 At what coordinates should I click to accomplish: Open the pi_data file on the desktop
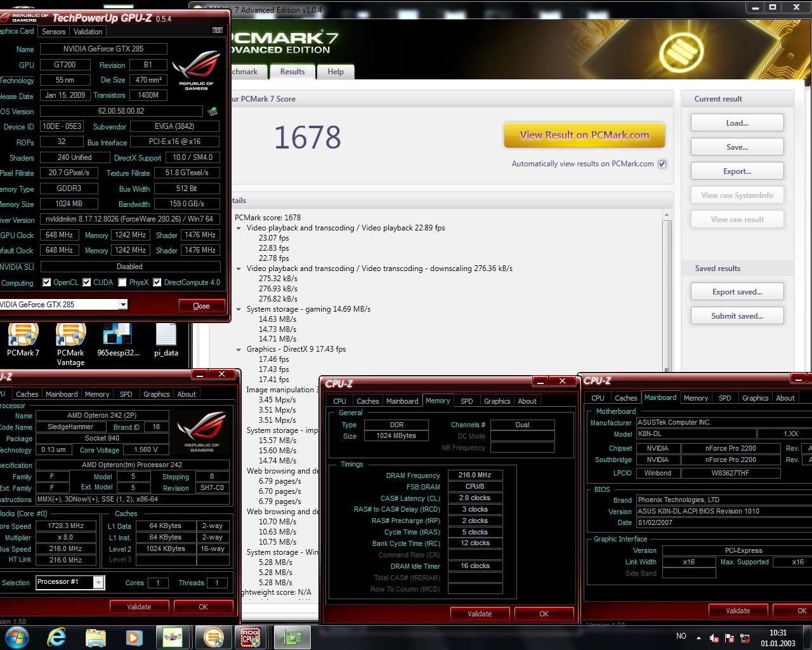click(x=166, y=340)
